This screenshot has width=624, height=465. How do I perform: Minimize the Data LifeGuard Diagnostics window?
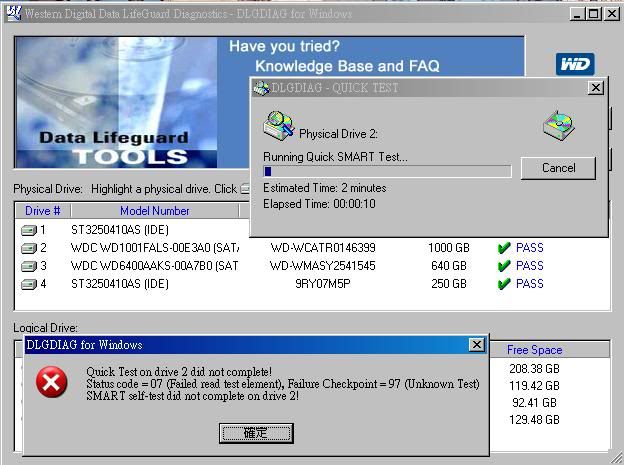[x=577, y=14]
